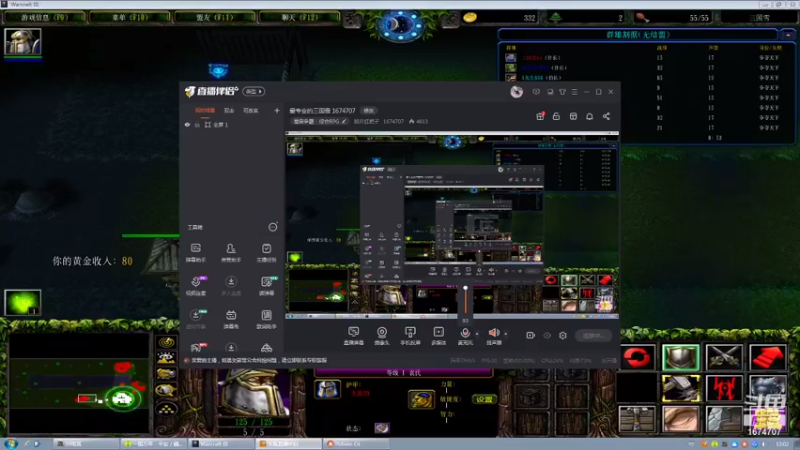
Task: Toggle the recording camera icon
Action: pos(531,335)
